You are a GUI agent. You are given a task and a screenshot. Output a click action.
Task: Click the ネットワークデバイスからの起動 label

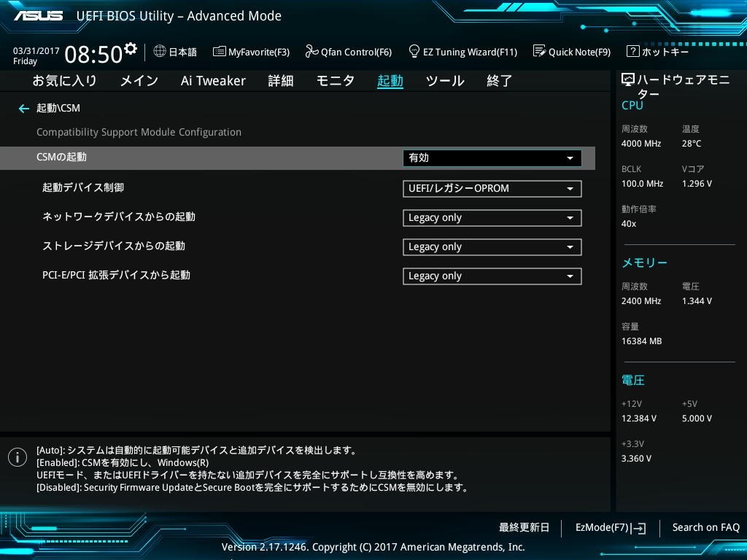119,217
